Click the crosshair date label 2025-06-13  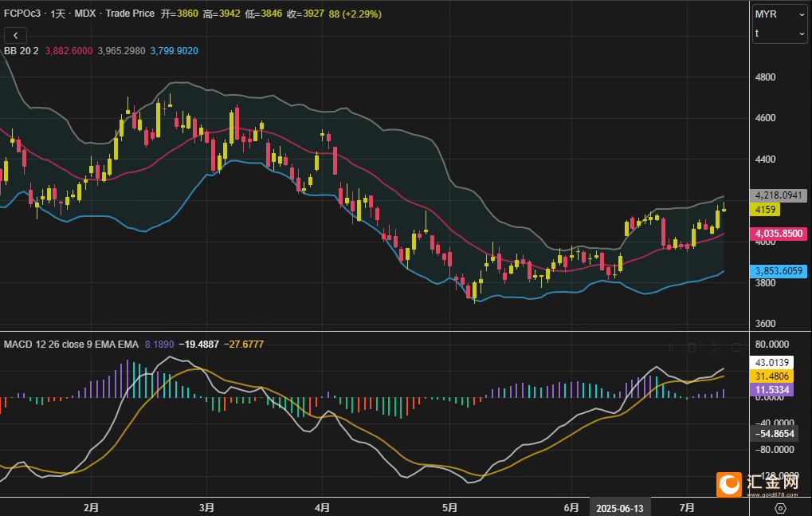click(x=620, y=508)
